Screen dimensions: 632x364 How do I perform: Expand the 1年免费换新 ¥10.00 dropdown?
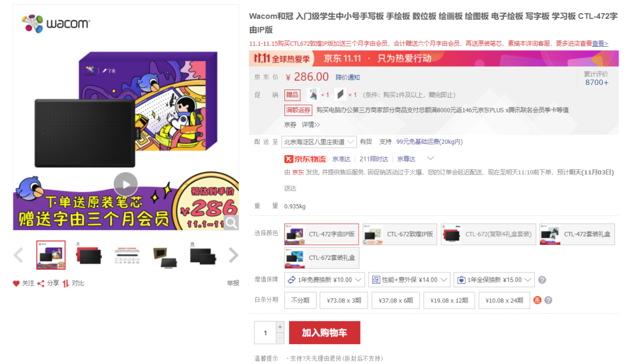coord(324,280)
